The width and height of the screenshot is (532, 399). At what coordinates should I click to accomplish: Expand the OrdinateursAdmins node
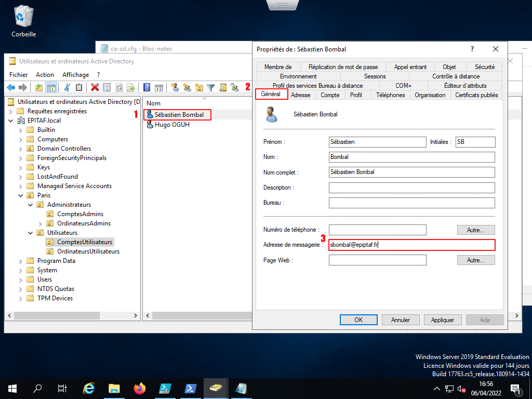41,223
